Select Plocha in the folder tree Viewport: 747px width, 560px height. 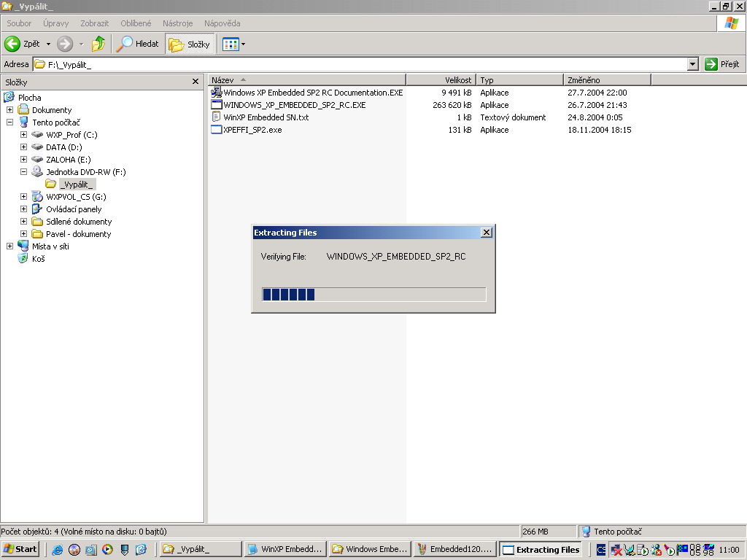tap(29, 98)
